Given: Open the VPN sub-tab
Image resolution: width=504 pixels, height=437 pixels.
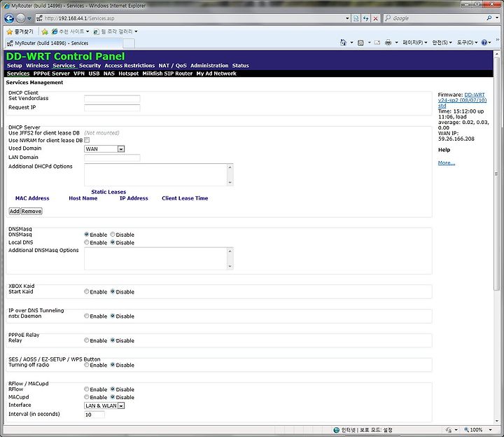Looking at the screenshot, I should [x=79, y=74].
